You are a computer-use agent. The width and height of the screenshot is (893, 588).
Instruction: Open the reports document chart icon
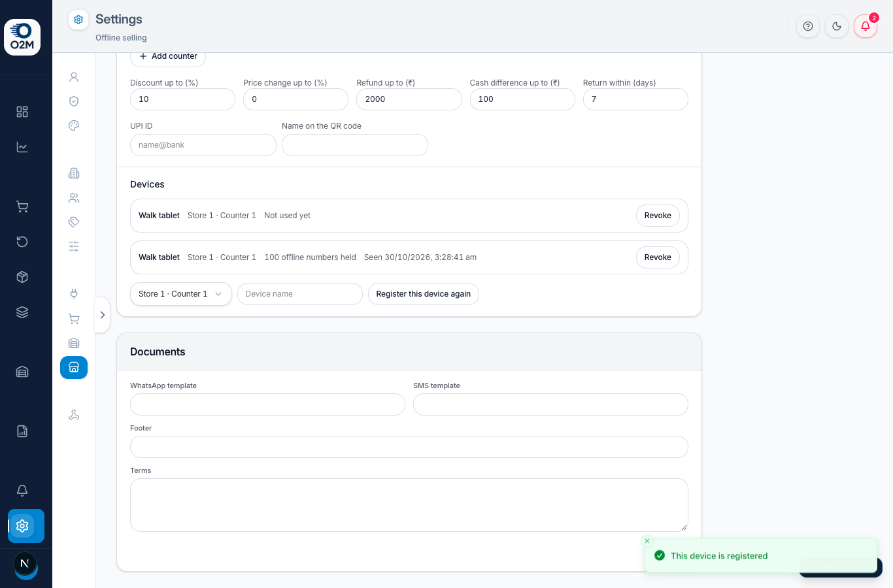pyautogui.click(x=22, y=431)
